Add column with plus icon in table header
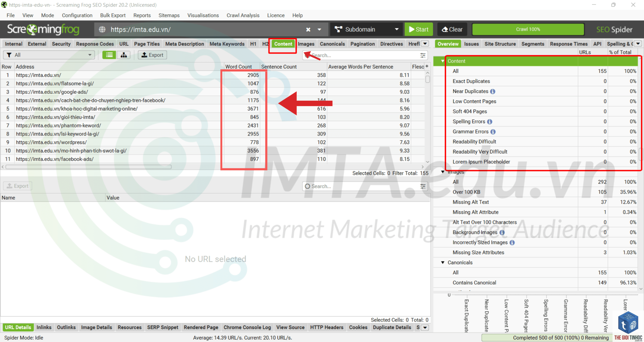644x342 pixels. click(427, 66)
